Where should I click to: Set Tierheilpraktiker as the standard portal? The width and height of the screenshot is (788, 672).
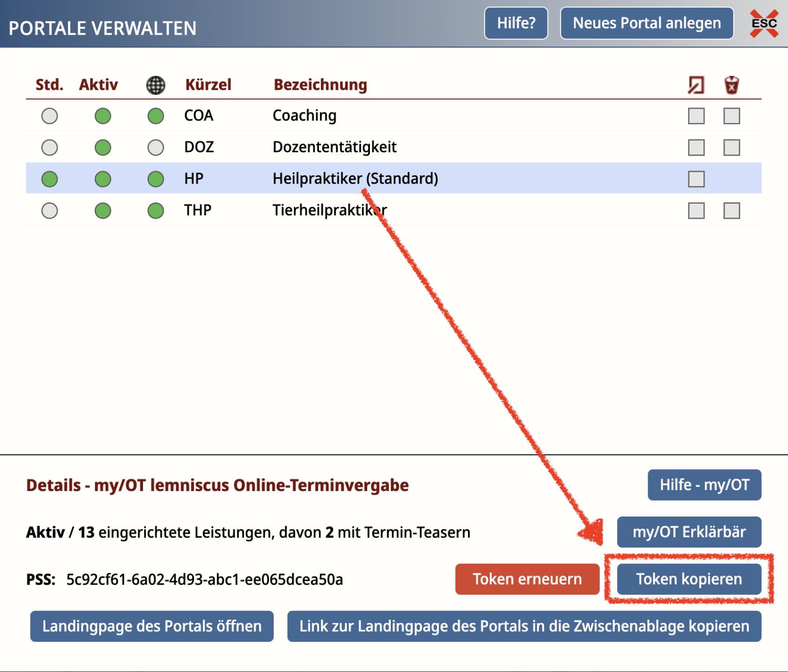point(50,211)
